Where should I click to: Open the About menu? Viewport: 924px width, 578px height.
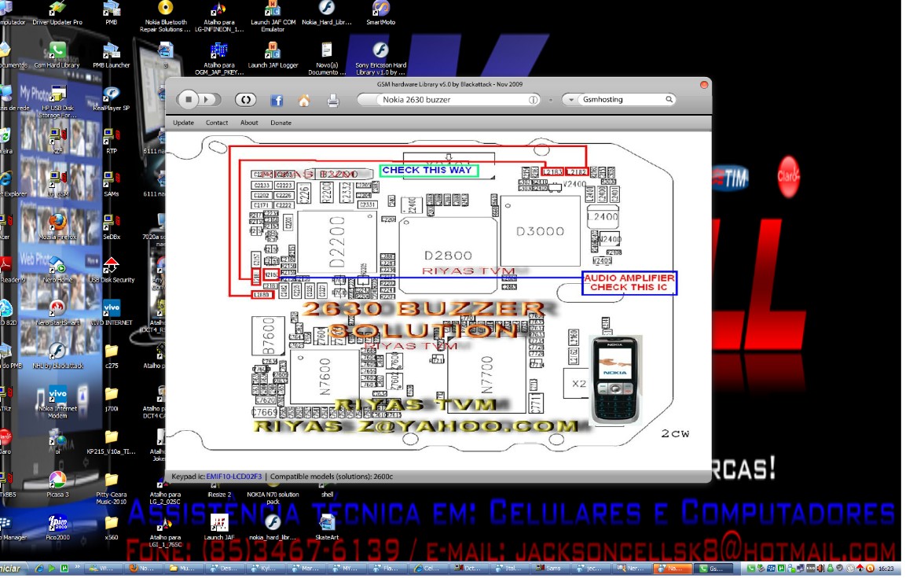point(249,123)
